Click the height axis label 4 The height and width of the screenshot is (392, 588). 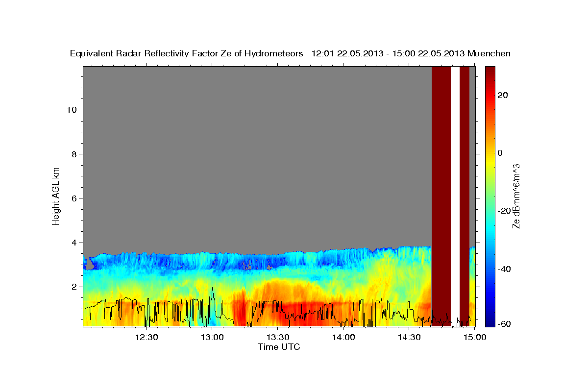coord(74,243)
